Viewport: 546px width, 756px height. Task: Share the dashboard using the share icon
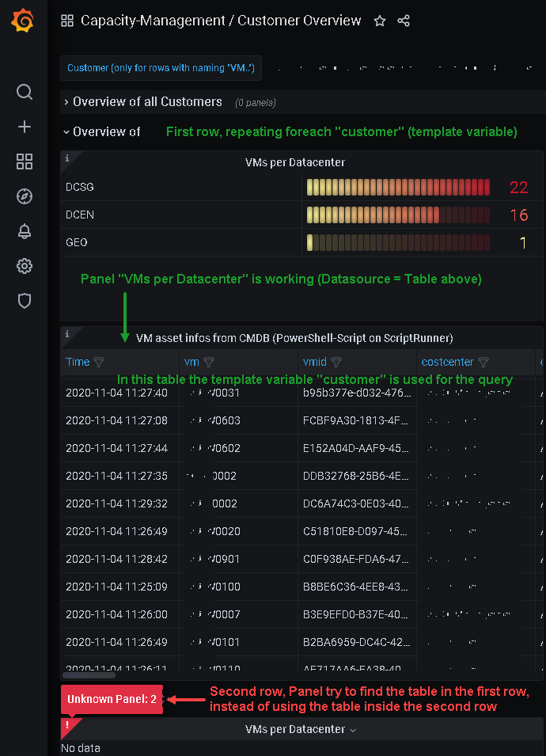(x=404, y=21)
